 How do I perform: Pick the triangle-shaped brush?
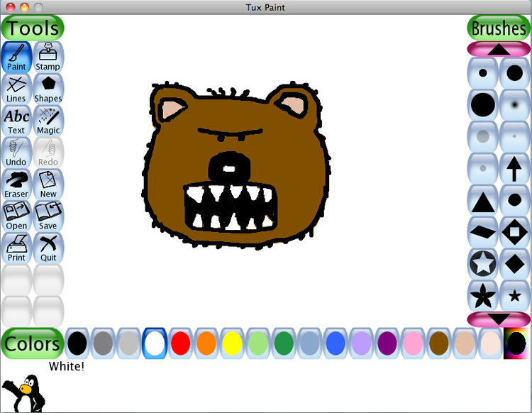tap(483, 201)
